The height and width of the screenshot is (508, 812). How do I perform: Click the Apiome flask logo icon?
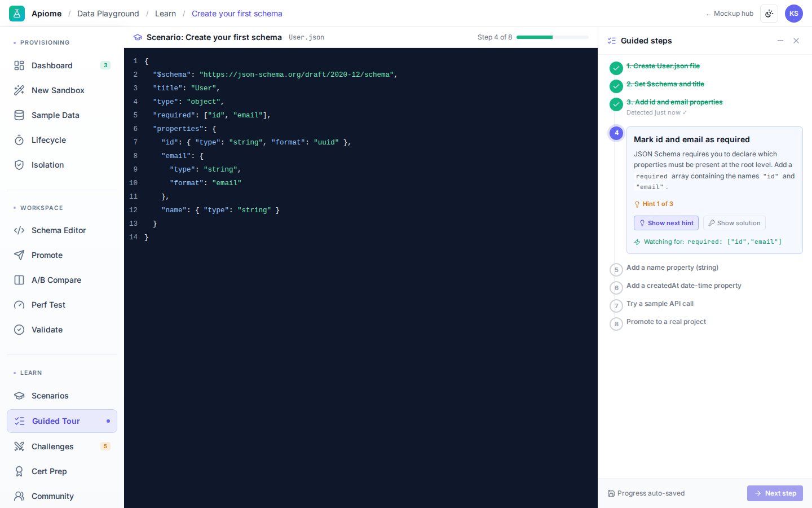[x=17, y=14]
